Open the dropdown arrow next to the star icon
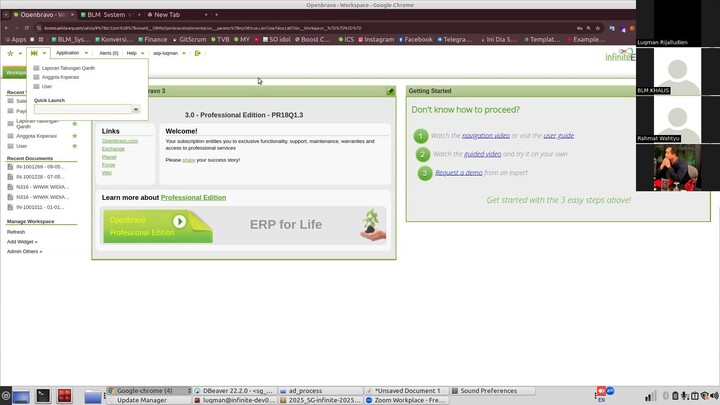This screenshot has width=720, height=405. coord(20,53)
